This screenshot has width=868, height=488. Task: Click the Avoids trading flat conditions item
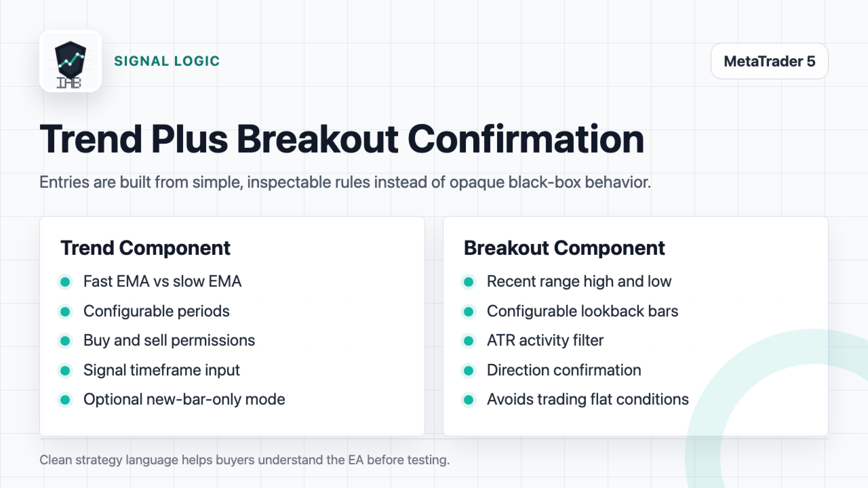pos(588,399)
